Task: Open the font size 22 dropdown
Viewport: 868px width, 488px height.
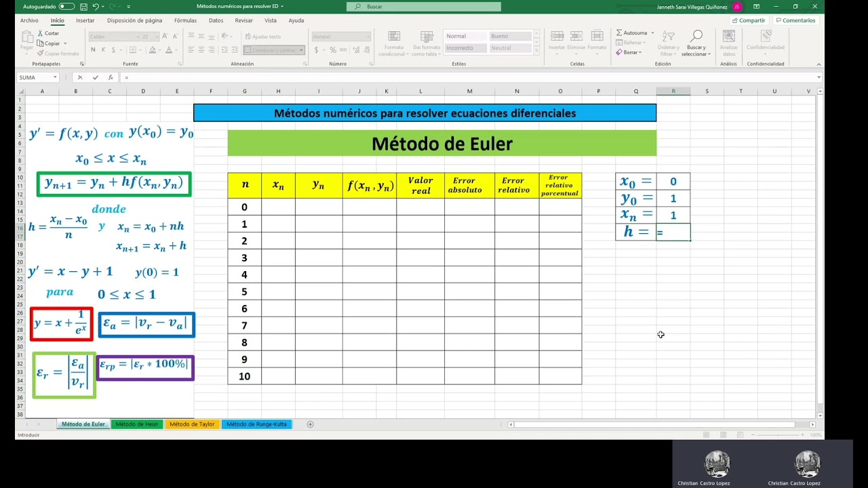Action: coord(156,37)
